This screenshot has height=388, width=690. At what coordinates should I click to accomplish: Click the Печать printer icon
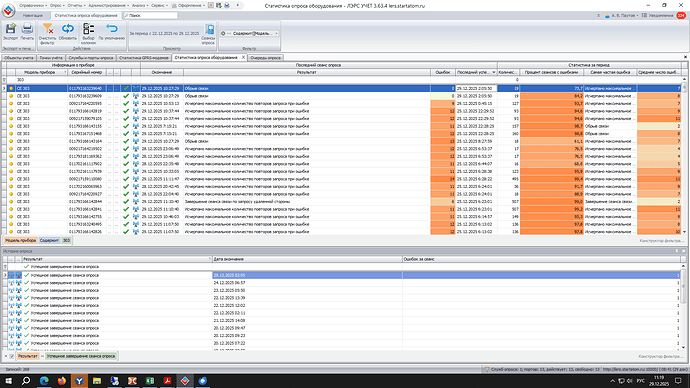pyautogui.click(x=27, y=29)
